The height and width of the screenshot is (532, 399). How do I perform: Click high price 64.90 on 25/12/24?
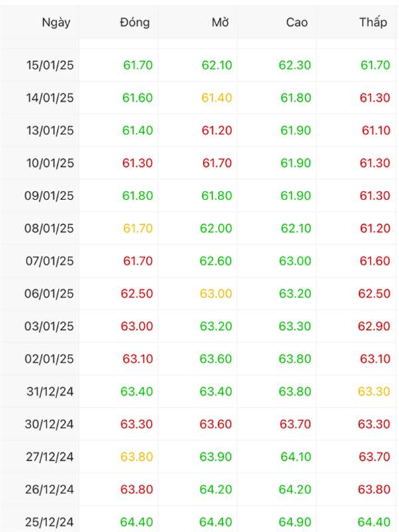295,521
